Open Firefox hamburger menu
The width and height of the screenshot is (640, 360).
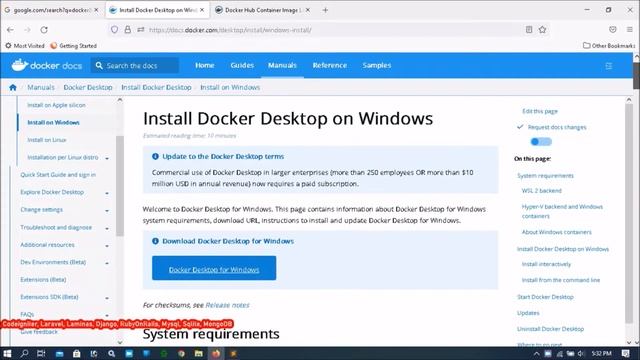coord(630,29)
